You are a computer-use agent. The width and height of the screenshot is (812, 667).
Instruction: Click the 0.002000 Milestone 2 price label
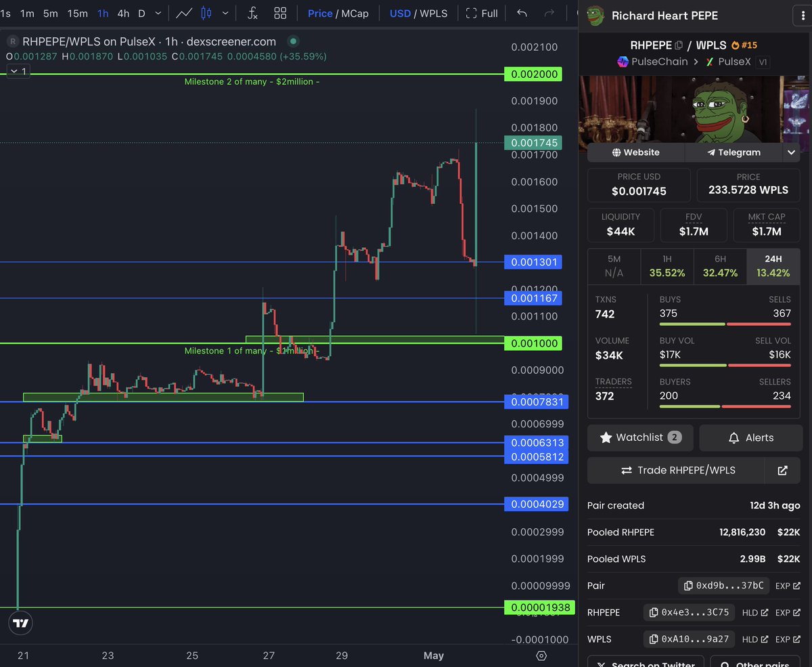[533, 74]
